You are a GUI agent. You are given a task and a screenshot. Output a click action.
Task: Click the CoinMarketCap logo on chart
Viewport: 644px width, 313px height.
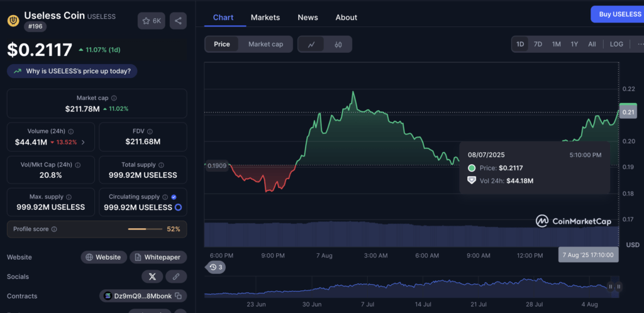(x=574, y=221)
